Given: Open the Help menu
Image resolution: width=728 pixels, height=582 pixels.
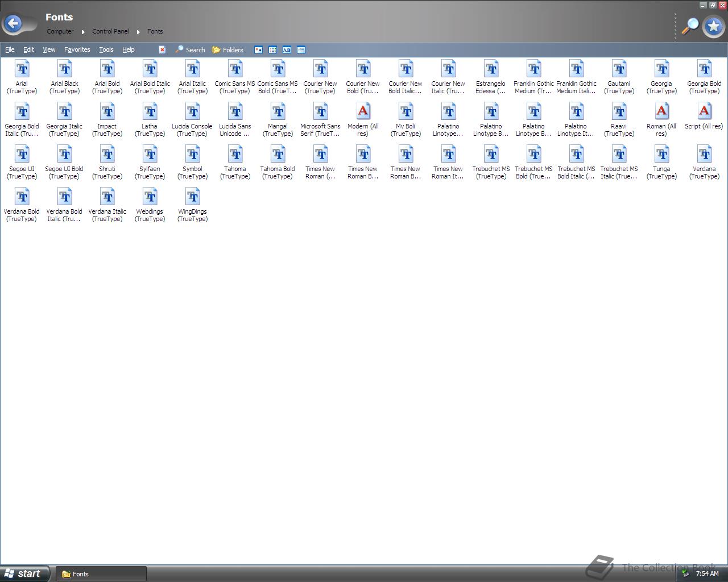Looking at the screenshot, I should [x=129, y=49].
